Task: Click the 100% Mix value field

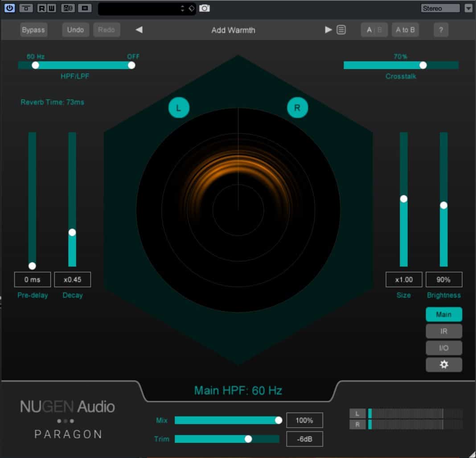Action: point(305,420)
